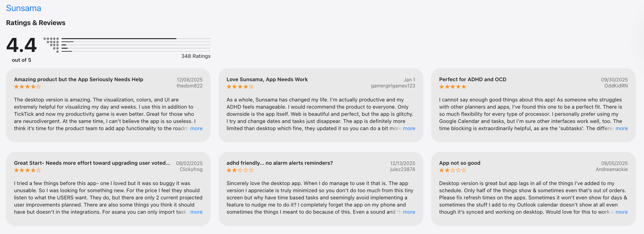The width and height of the screenshot is (644, 234).
Task: Click star rating on 'Great Start' review
Action: pyautogui.click(x=28, y=170)
